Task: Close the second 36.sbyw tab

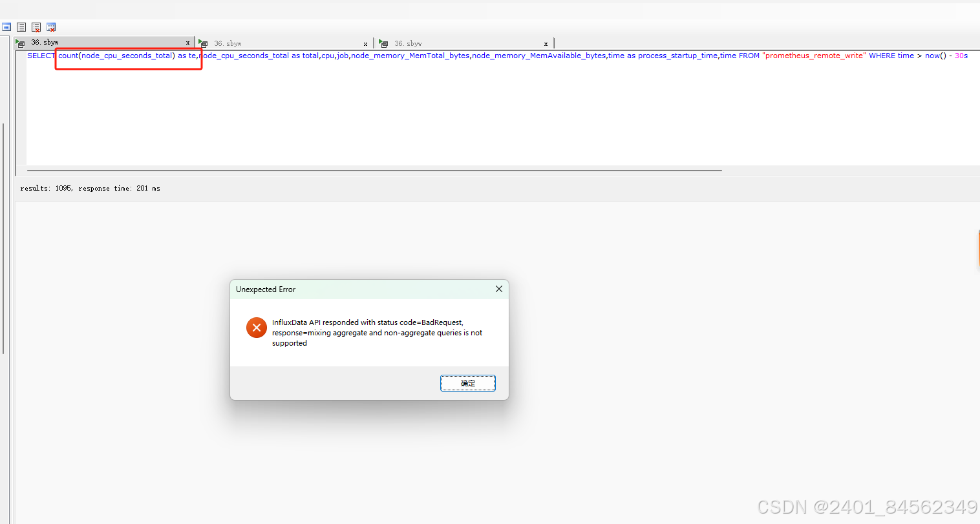Action: pyautogui.click(x=365, y=44)
